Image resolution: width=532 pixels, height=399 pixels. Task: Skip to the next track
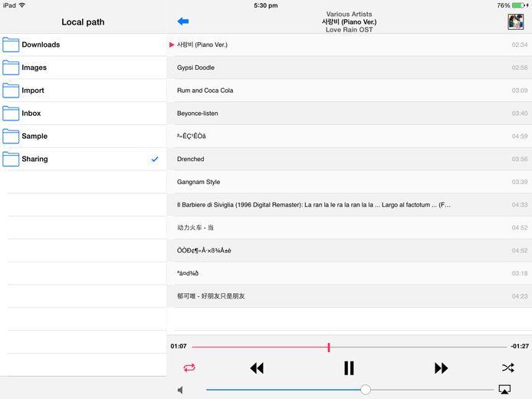coord(441,368)
